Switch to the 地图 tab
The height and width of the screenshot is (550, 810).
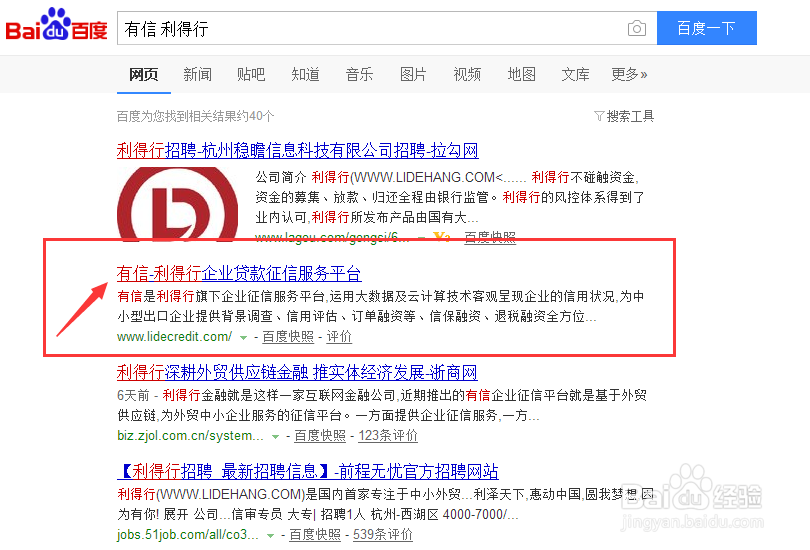pyautogui.click(x=521, y=74)
